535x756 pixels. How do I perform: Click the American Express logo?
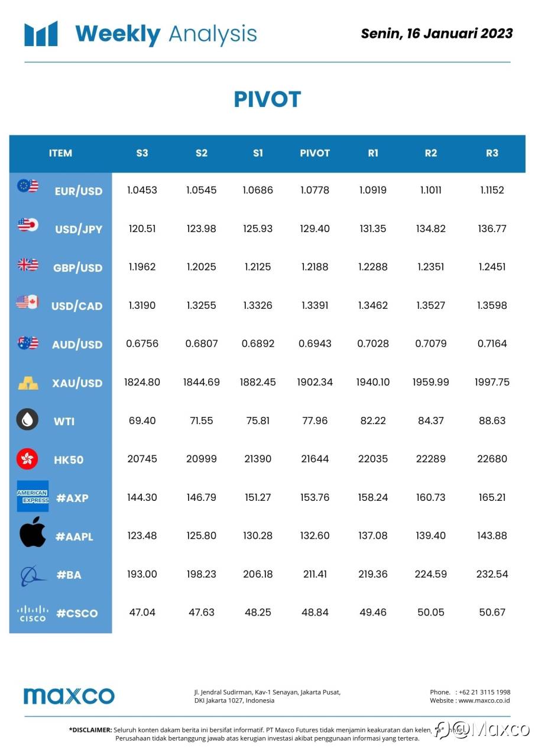pos(33,496)
